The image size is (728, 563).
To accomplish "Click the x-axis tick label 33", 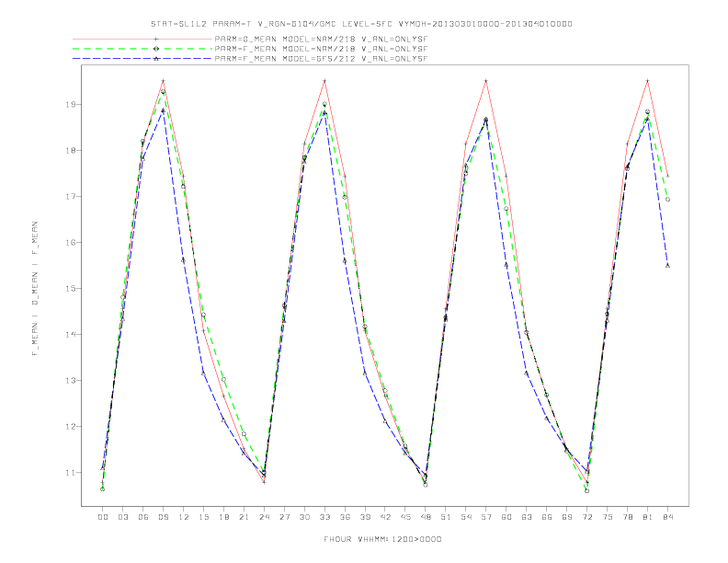I will click(324, 517).
